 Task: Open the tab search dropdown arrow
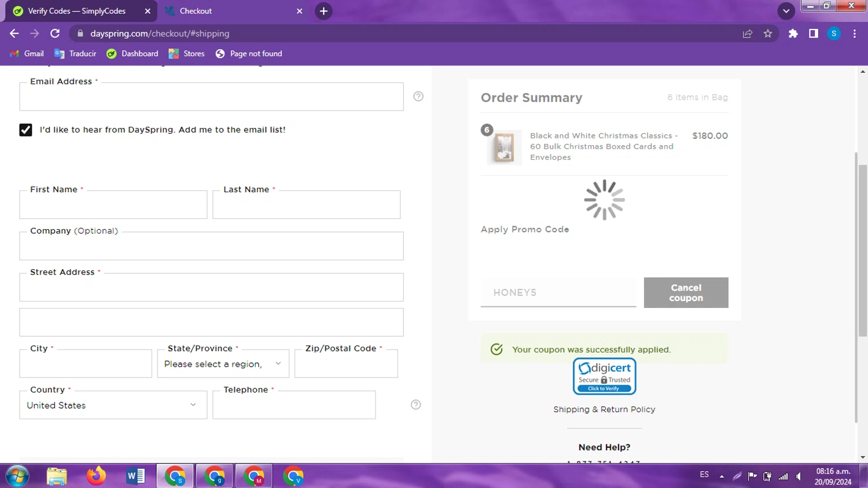pyautogui.click(x=786, y=11)
